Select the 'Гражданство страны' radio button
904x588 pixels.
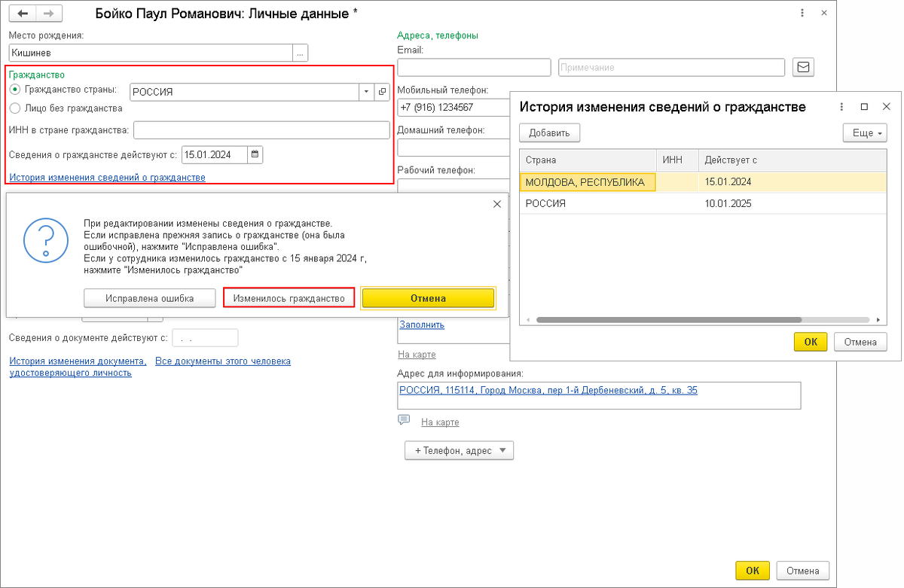(15, 90)
